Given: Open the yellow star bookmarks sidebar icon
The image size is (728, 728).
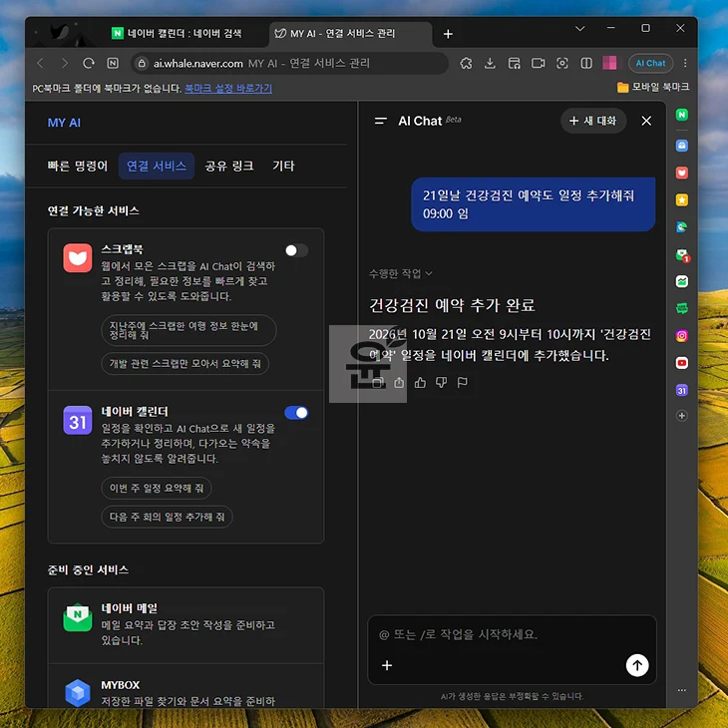Looking at the screenshot, I should pyautogui.click(x=681, y=200).
